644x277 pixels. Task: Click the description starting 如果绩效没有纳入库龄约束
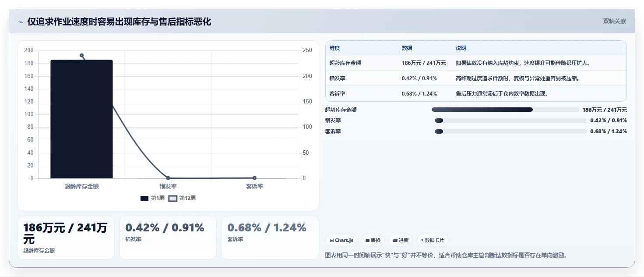click(x=523, y=63)
